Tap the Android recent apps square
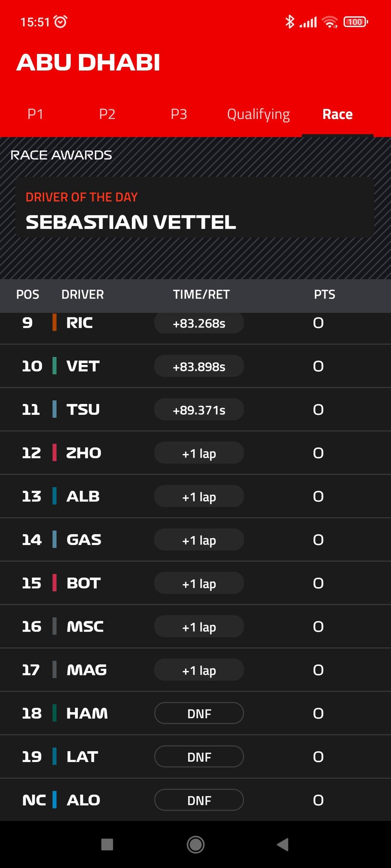 click(x=107, y=844)
